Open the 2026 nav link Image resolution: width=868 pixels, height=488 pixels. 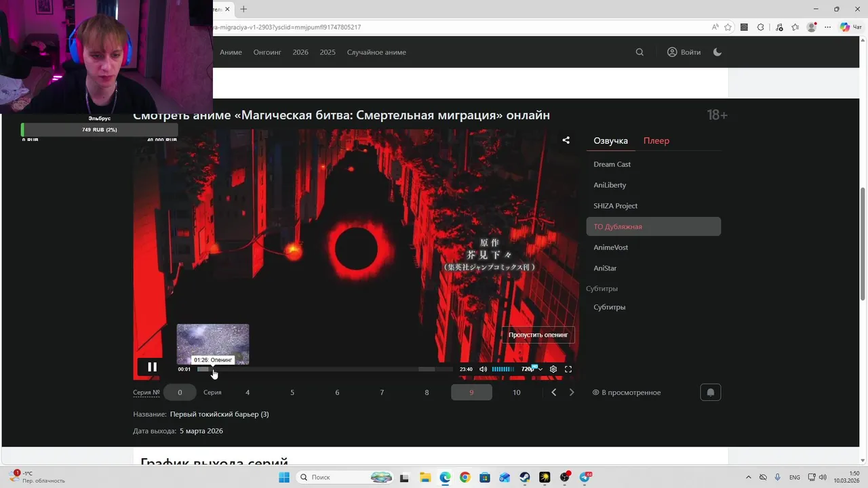click(x=300, y=52)
